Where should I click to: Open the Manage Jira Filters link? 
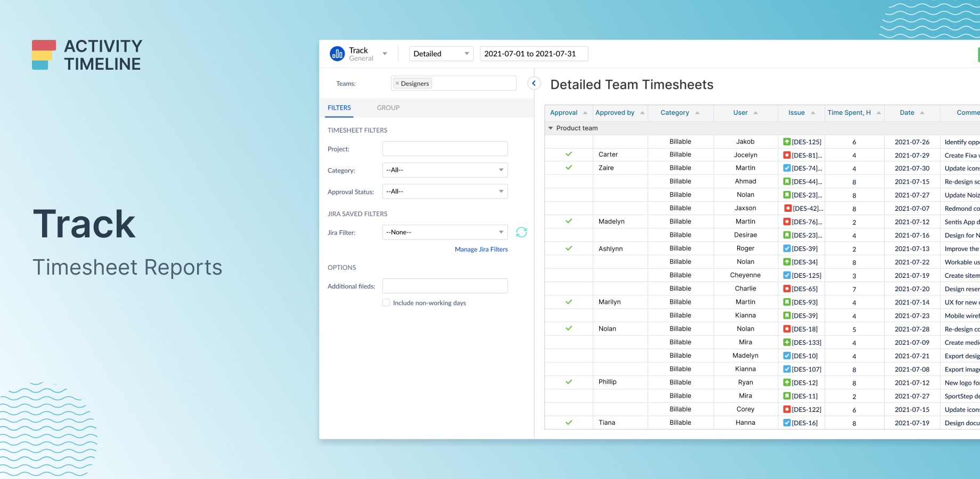pos(481,250)
